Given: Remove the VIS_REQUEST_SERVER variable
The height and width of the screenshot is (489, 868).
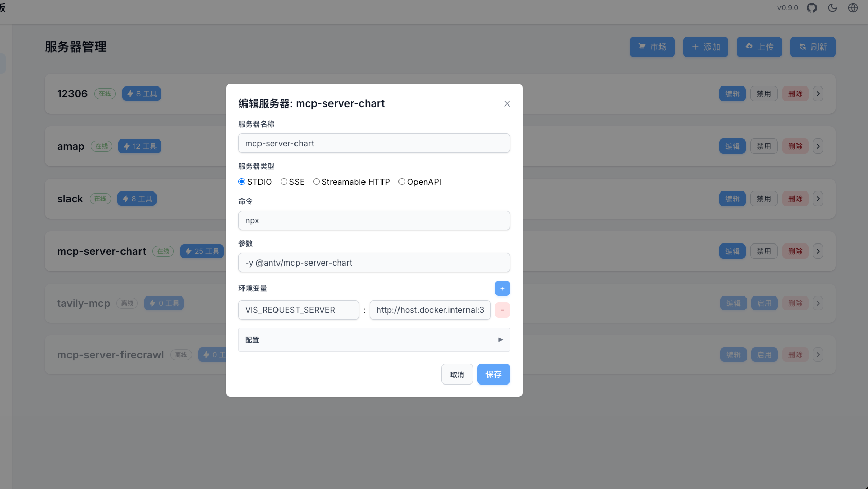Looking at the screenshot, I should pos(502,310).
